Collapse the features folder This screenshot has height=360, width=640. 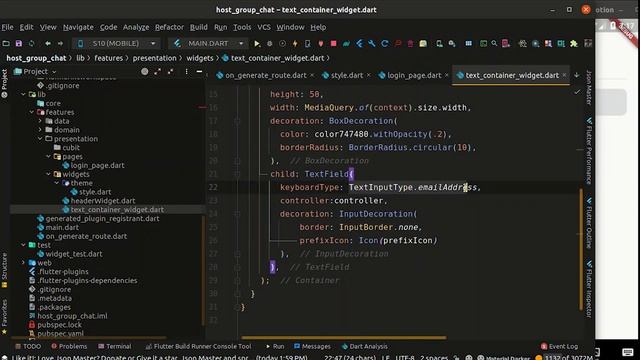coord(32,112)
